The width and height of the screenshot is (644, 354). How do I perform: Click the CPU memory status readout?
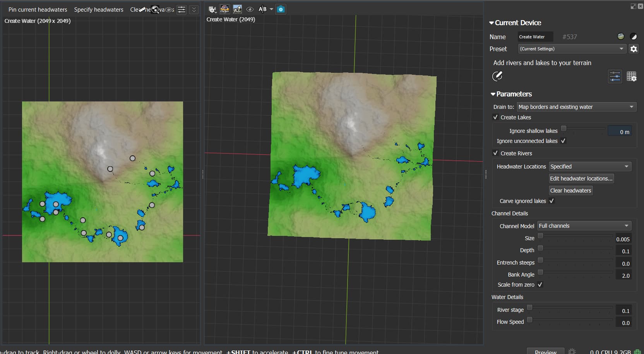click(x=611, y=352)
